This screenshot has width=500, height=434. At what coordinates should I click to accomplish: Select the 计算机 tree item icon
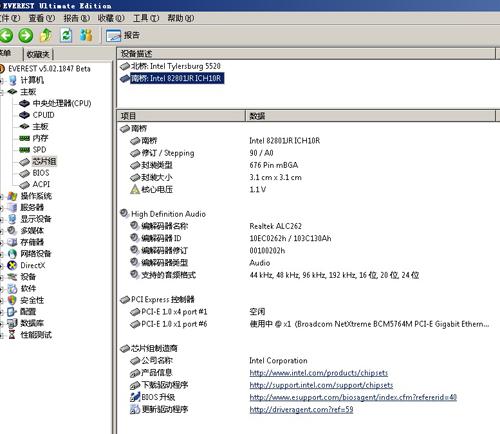pos(13,80)
